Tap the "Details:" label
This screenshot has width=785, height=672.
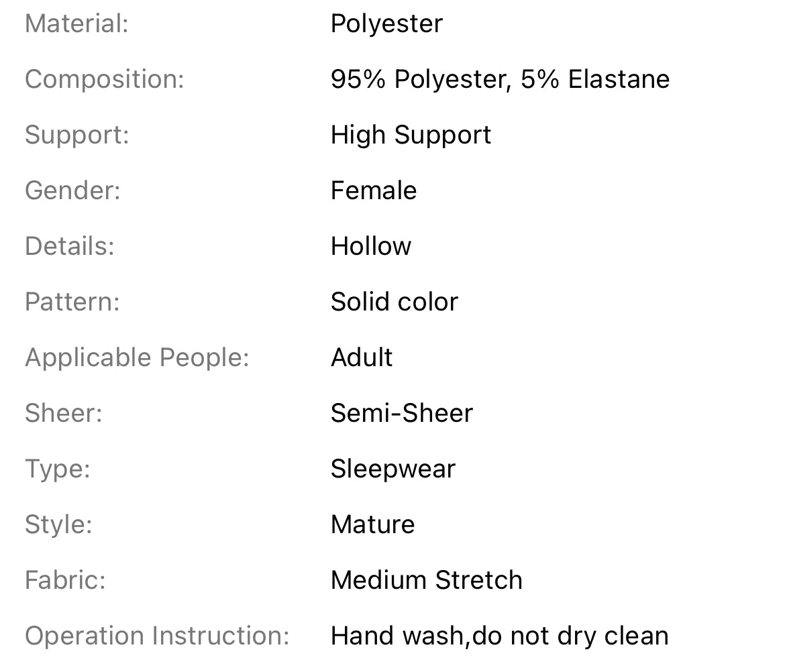[70, 247]
